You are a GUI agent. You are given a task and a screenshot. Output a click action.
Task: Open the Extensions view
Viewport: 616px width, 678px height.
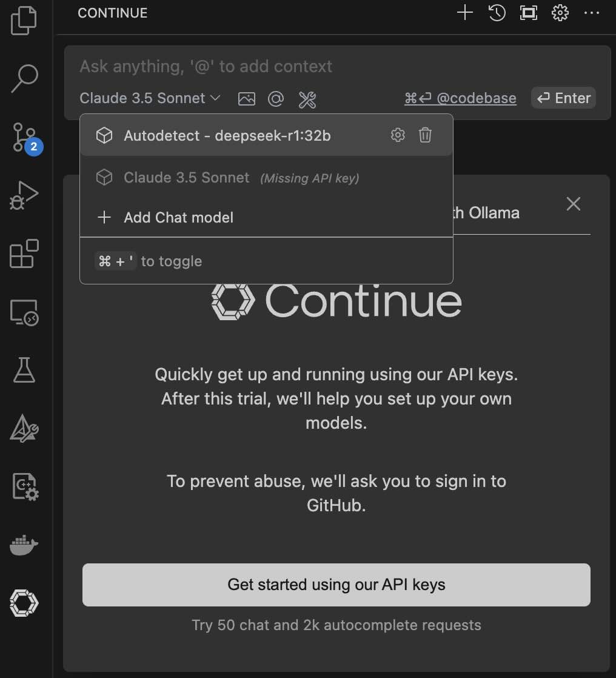click(x=24, y=253)
